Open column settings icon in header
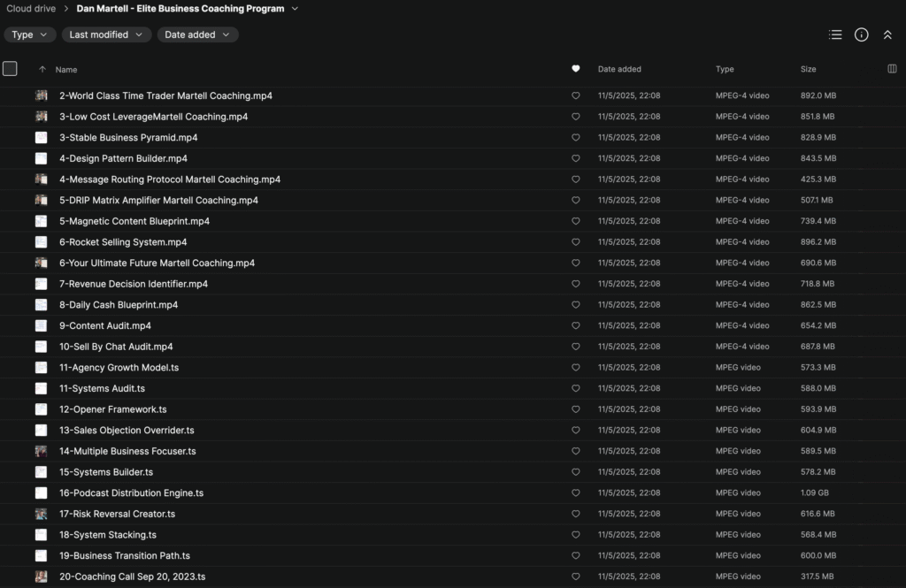Screen dimensions: 906x588 pos(891,69)
